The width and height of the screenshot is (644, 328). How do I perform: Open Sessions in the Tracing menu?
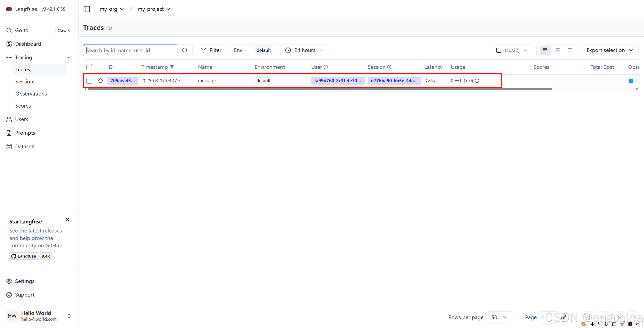(x=25, y=82)
